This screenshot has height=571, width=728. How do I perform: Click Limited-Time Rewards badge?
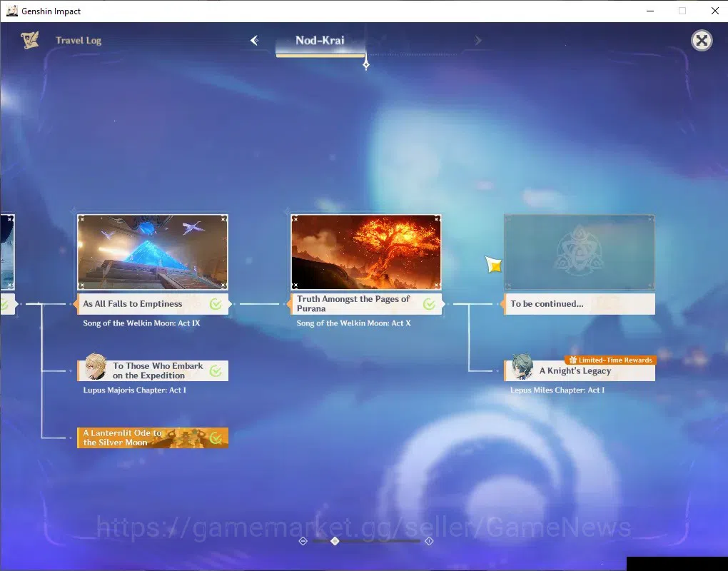pos(610,360)
